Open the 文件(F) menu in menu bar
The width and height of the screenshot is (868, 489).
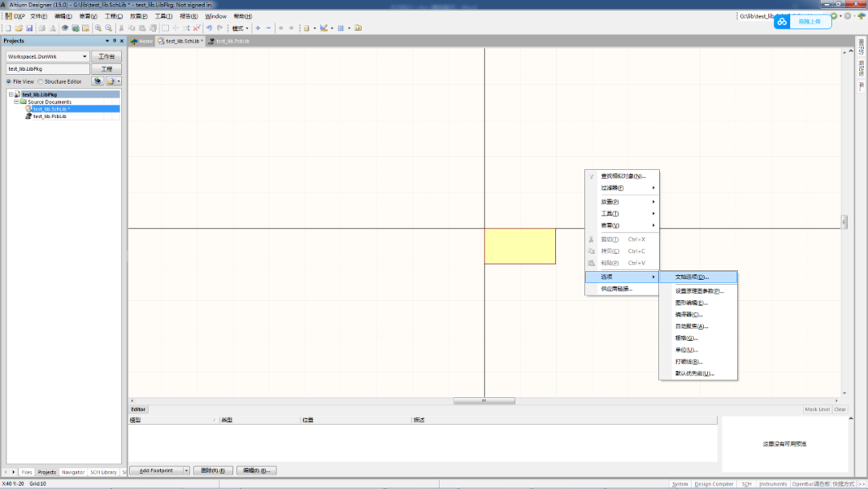[x=39, y=16]
